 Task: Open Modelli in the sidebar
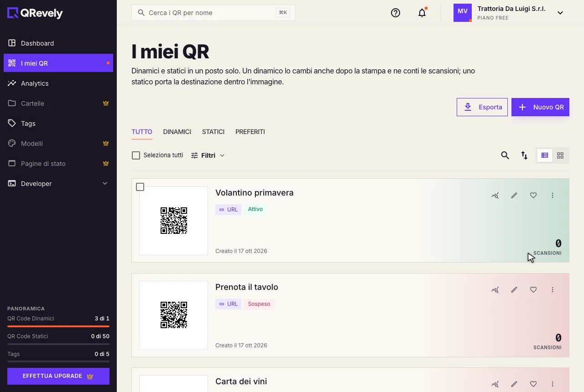[x=58, y=144]
